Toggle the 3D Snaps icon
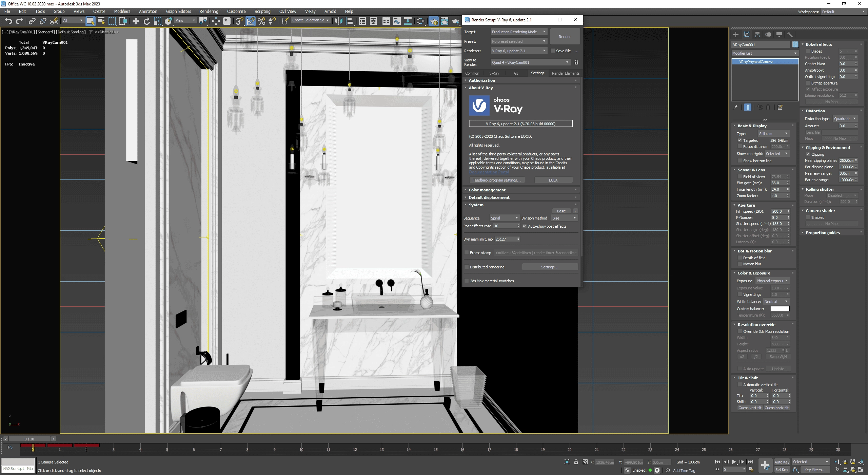This screenshot has height=475, width=868. tap(239, 21)
